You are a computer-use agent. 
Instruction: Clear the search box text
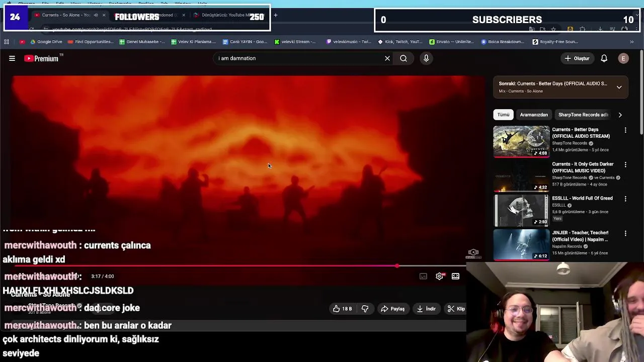coord(387,58)
